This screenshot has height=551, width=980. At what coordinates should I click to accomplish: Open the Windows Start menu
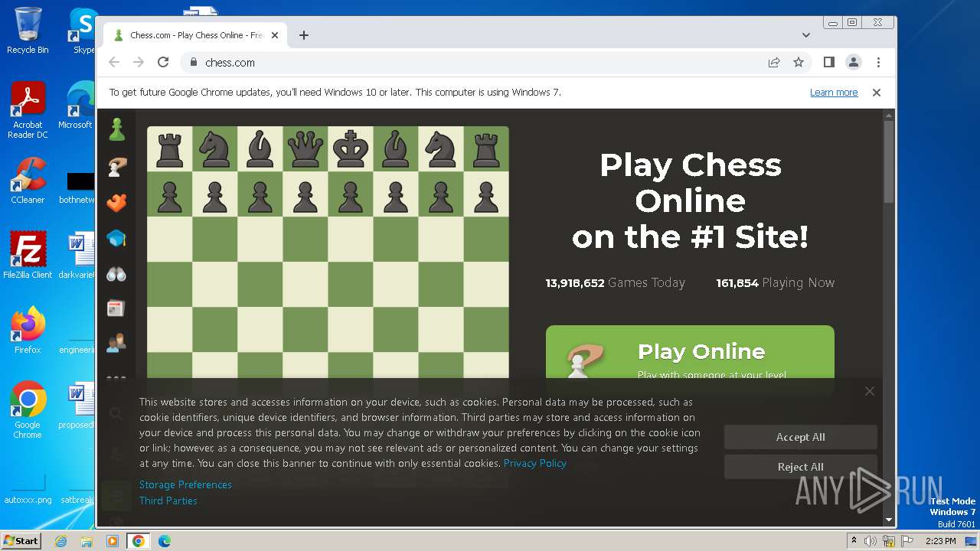pos(21,541)
